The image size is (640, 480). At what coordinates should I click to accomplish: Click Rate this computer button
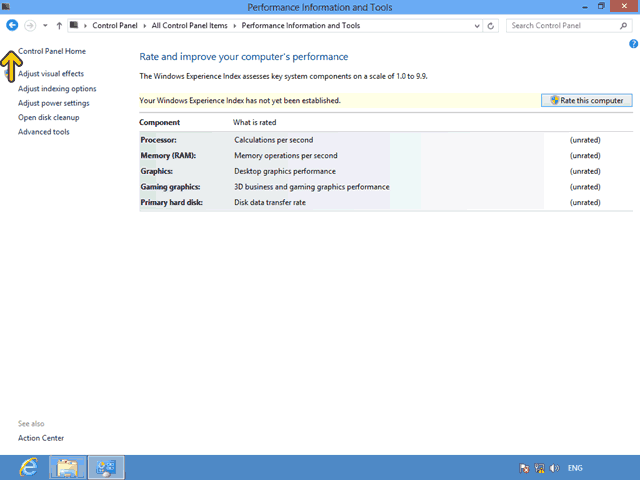pos(587,100)
